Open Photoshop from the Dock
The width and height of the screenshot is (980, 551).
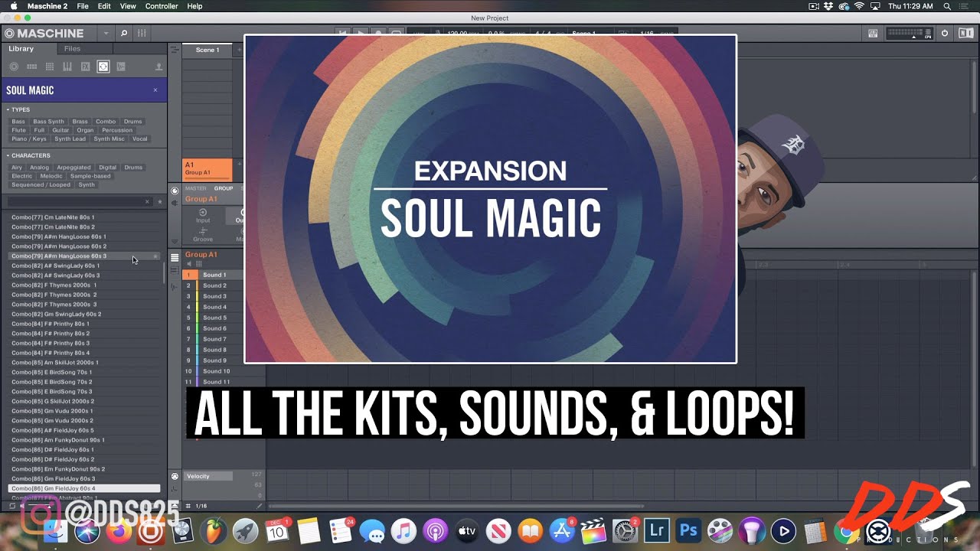(x=688, y=530)
